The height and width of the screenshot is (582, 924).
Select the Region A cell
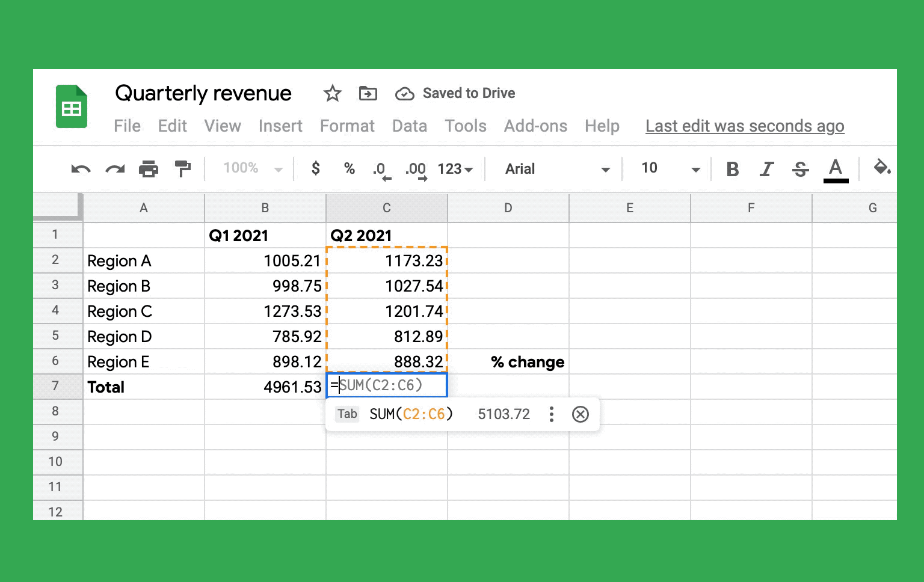point(144,260)
